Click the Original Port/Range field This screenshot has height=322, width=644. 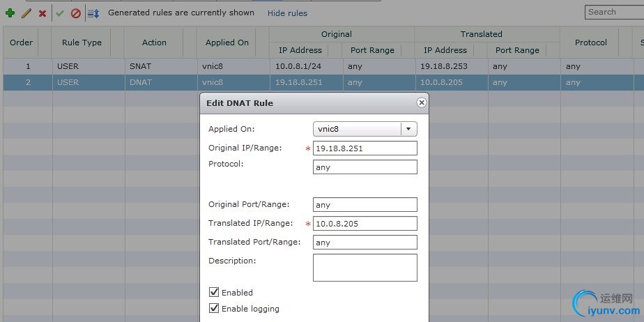click(x=365, y=204)
